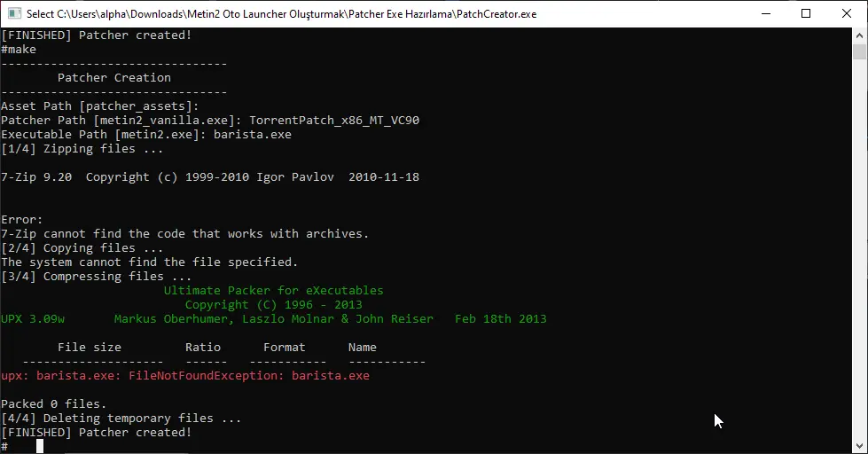Click the green 'Ultimate Packer for eXecutables' text

tap(273, 291)
